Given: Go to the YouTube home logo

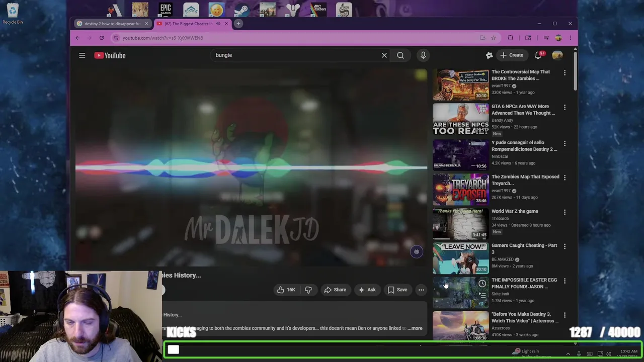Looking at the screenshot, I should 110,55.
